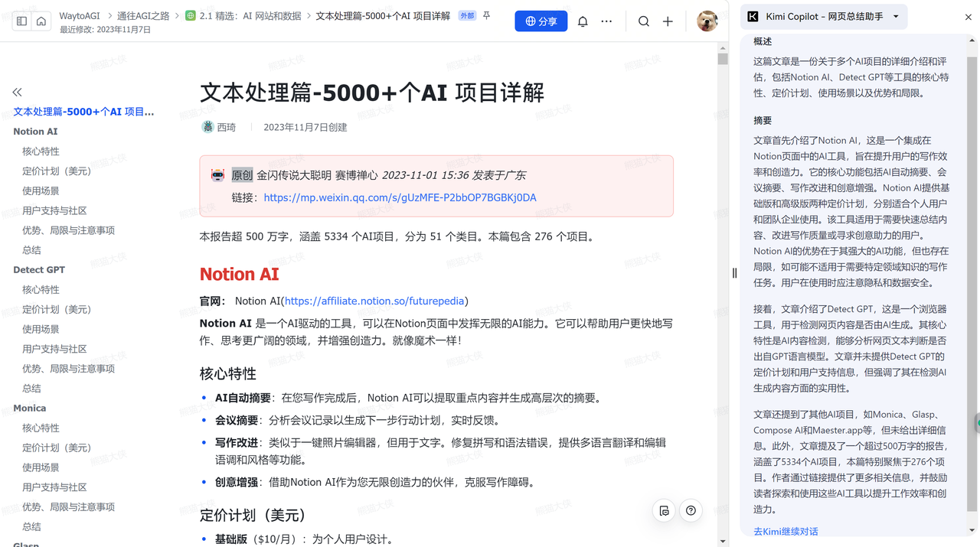
Task: Open breadcrumb 2.1 精选：AI 网站和数据
Action: click(250, 16)
